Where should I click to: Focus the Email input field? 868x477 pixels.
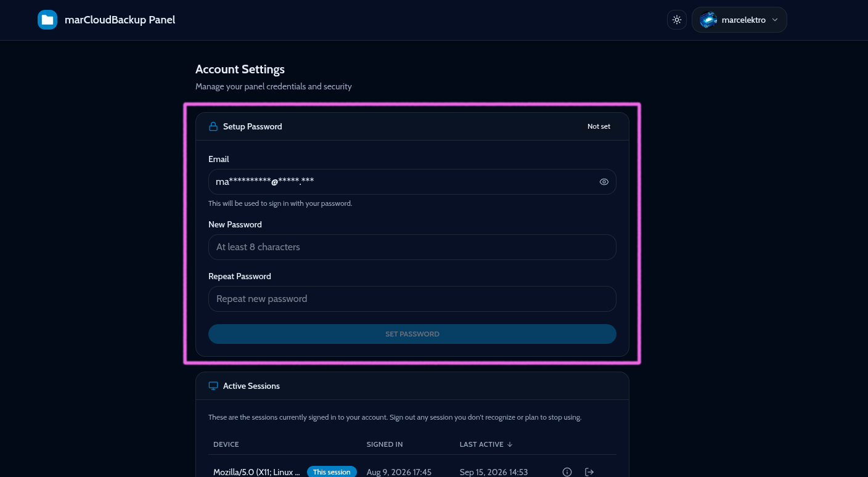[x=412, y=182]
